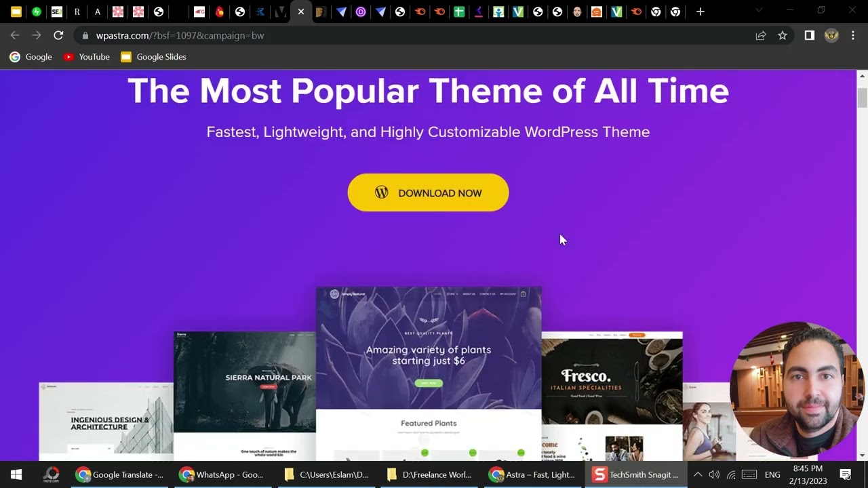This screenshot has width=868, height=488.
Task: Open C:\Users\Eslam folder taskbar window
Action: click(325, 474)
